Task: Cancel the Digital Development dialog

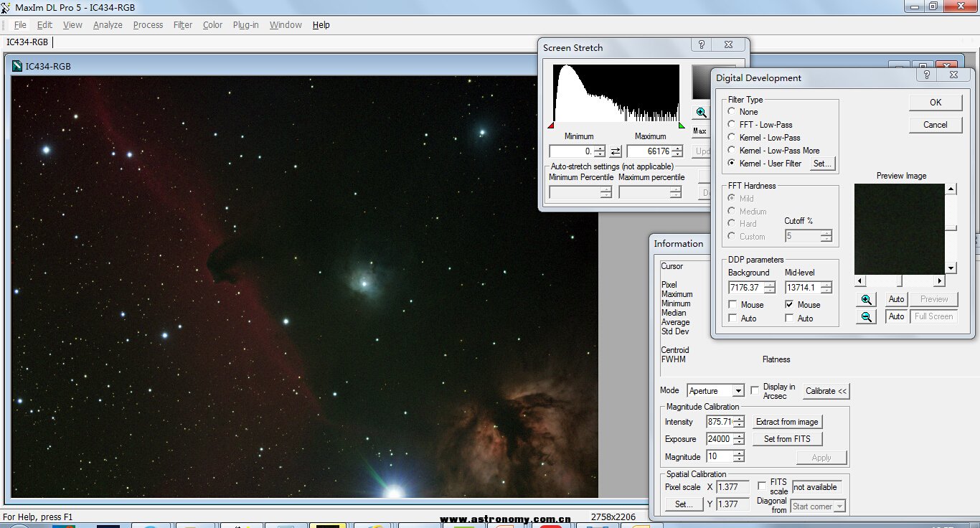Action: [x=936, y=125]
